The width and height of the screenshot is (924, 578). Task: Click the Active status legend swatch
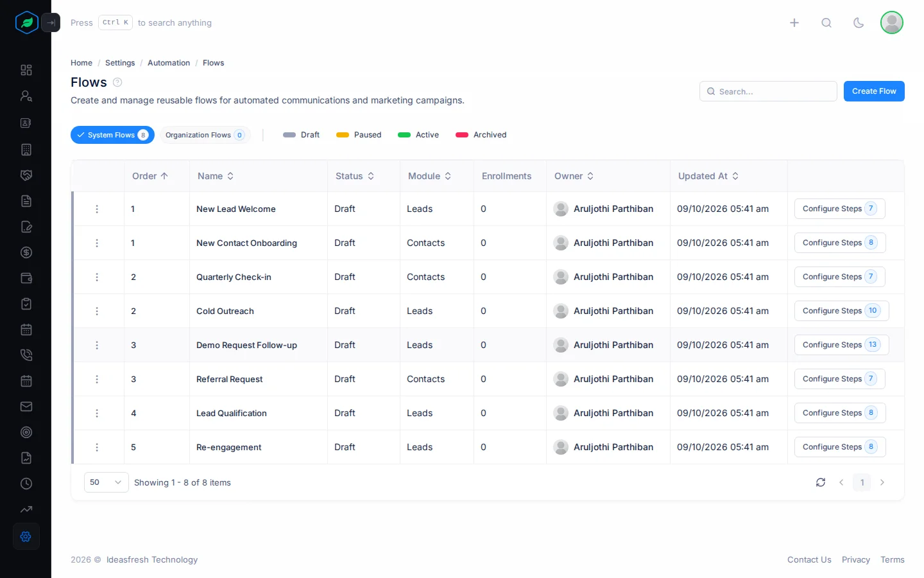coord(404,135)
